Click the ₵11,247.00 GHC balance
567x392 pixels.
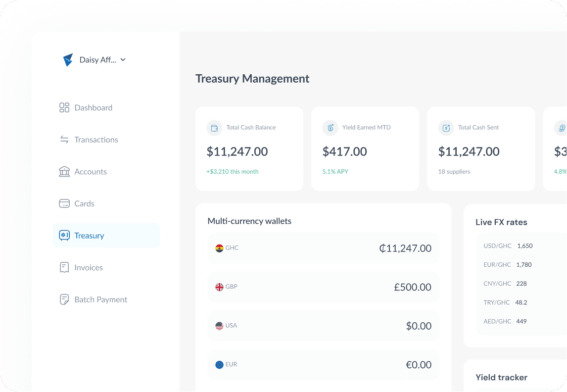[x=405, y=248]
